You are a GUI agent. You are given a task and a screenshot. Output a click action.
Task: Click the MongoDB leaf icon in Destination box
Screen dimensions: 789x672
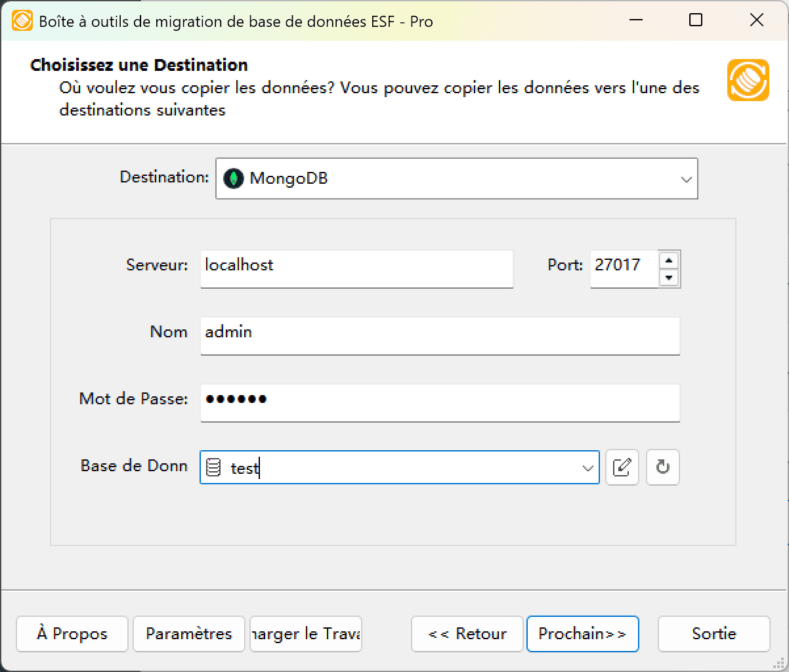pos(234,178)
